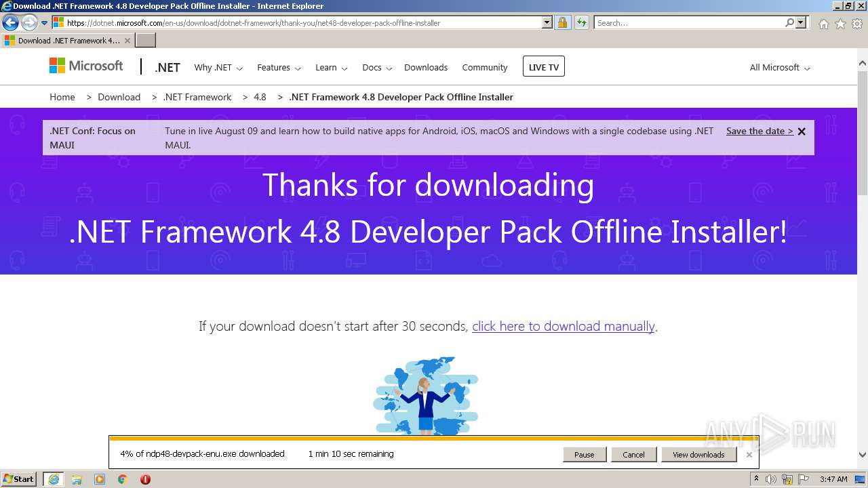Click the scrollbar down arrow
Screen dimensions: 868x488
click(x=863, y=455)
